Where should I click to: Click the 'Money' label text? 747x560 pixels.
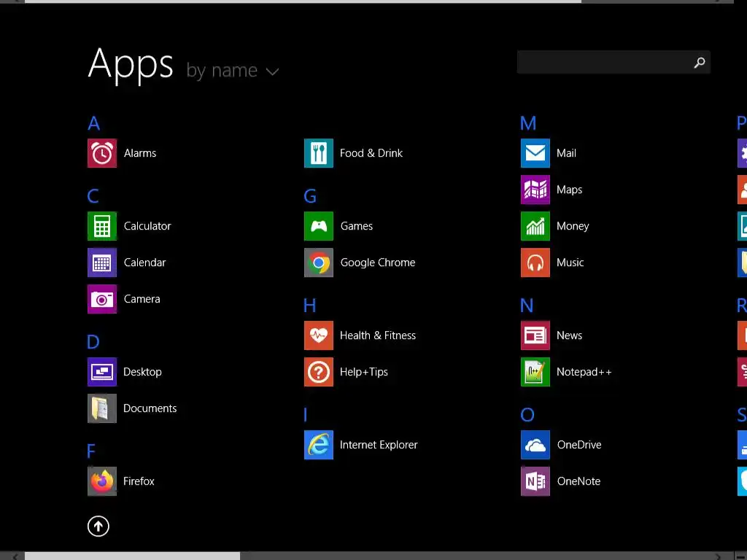573,226
